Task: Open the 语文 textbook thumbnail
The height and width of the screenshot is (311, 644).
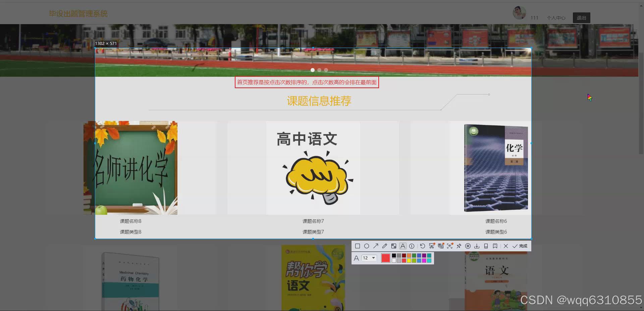Action: [x=496, y=281]
